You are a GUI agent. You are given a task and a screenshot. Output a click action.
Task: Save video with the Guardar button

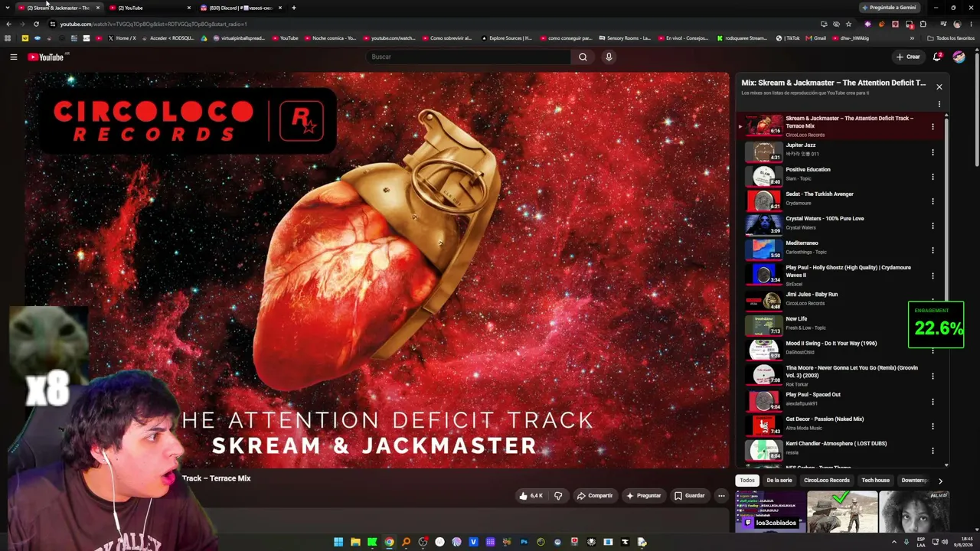tap(689, 496)
